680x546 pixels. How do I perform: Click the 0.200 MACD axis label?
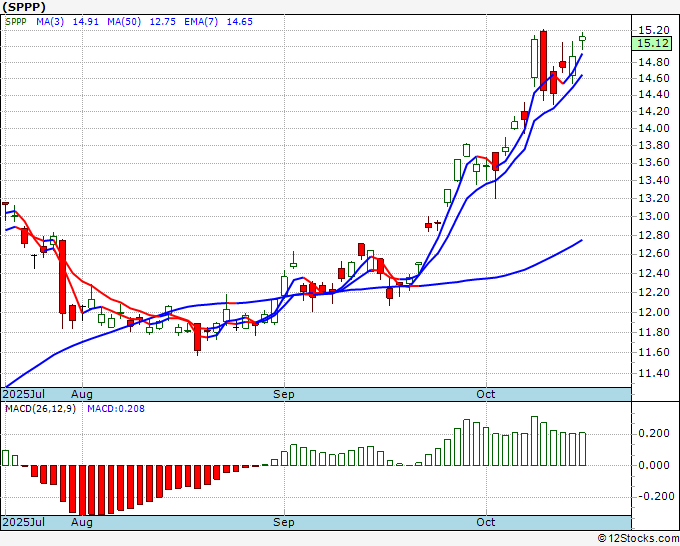point(654,434)
